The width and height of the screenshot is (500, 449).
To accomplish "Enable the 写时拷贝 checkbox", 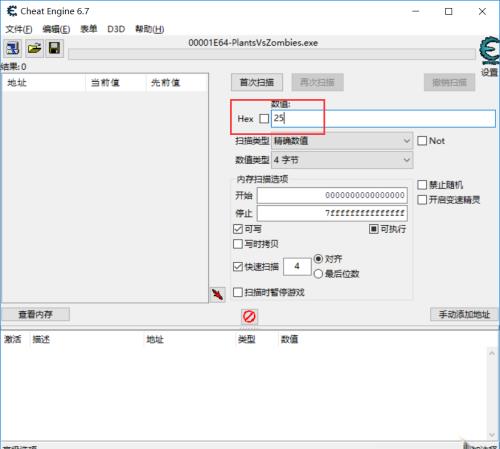I will click(x=238, y=244).
